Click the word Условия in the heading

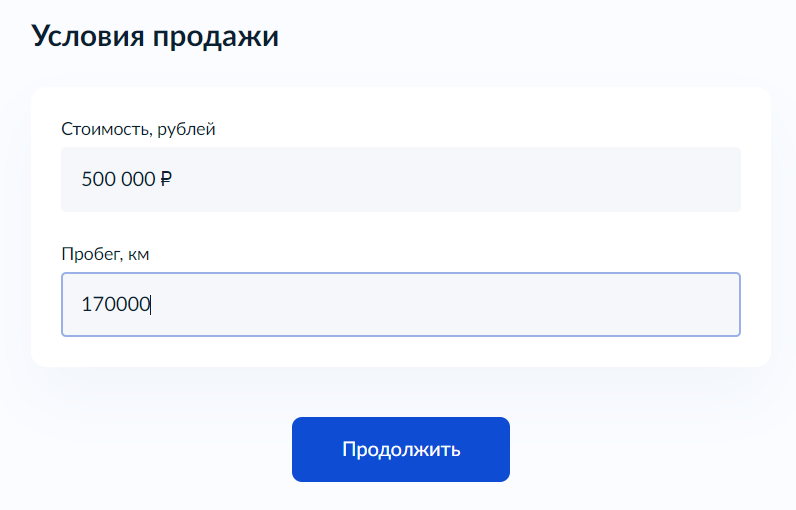pyautogui.click(x=88, y=37)
